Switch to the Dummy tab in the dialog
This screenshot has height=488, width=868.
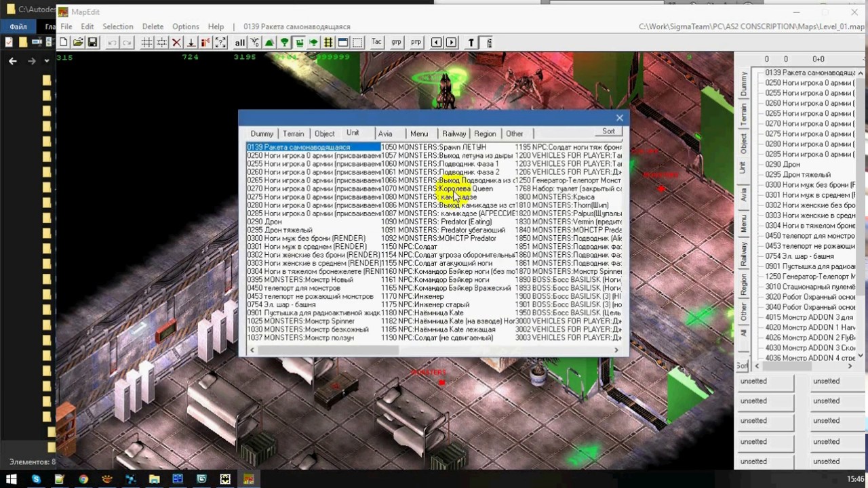pos(262,134)
